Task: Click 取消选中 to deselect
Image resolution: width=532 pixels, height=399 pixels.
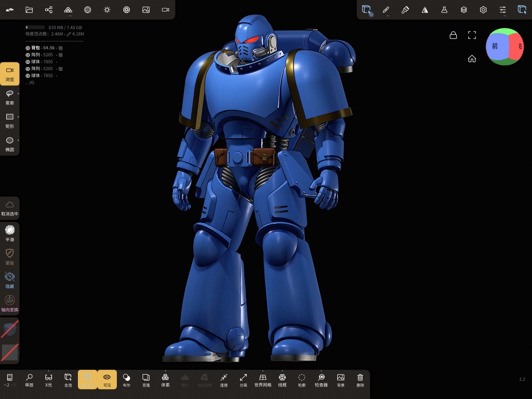Action: point(9,208)
